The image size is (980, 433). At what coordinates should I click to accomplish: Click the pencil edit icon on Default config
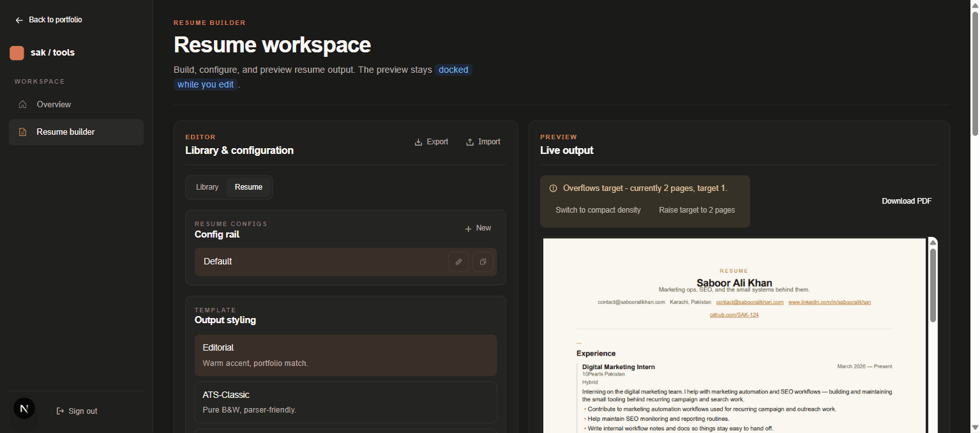(x=458, y=262)
